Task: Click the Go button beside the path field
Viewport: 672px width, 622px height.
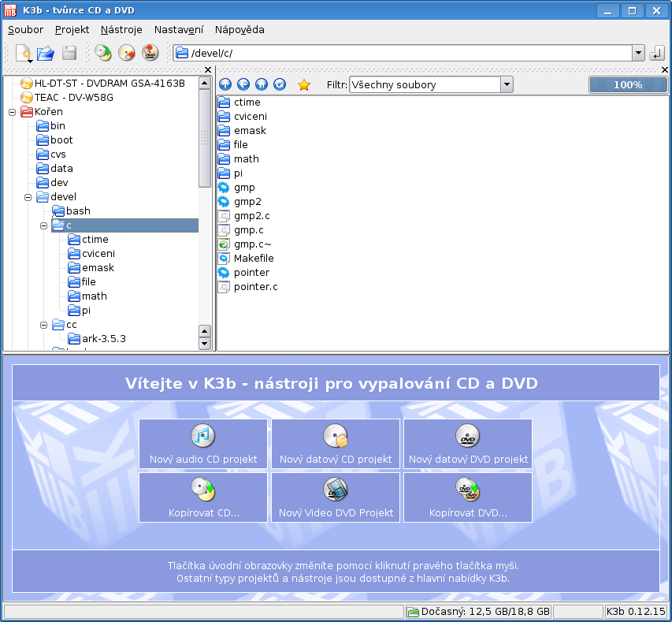Action: [x=656, y=53]
